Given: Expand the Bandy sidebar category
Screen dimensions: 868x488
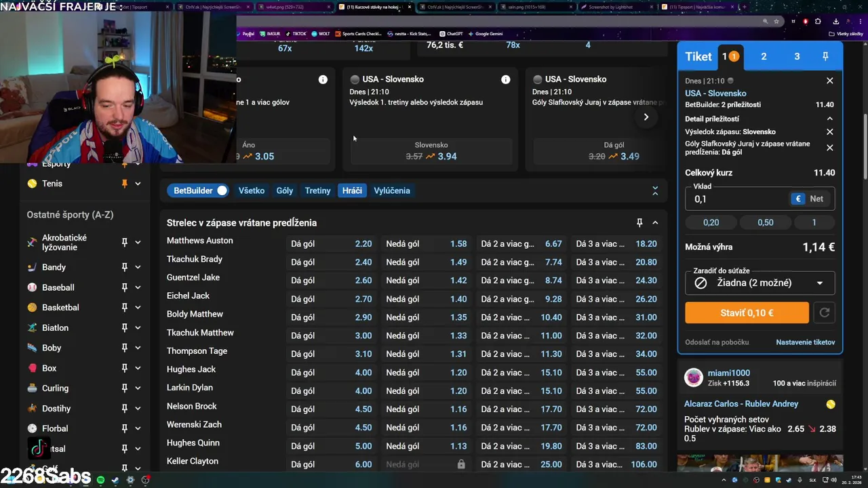Looking at the screenshot, I should point(138,267).
